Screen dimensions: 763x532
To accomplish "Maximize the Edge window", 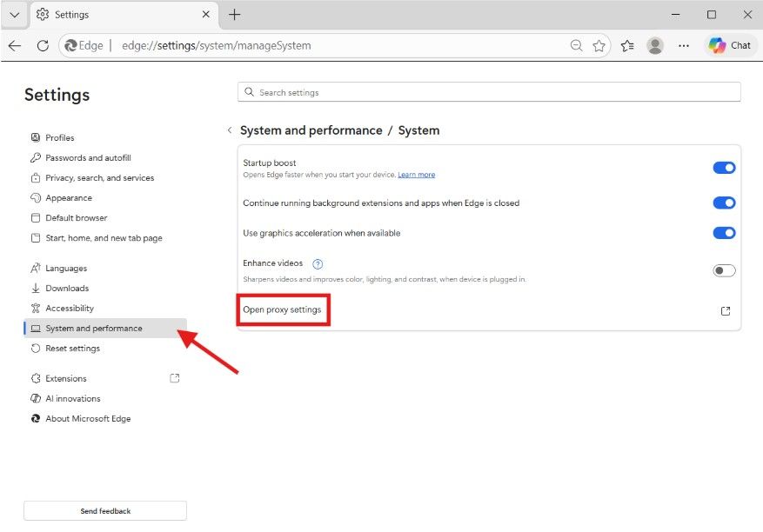I will click(x=712, y=15).
